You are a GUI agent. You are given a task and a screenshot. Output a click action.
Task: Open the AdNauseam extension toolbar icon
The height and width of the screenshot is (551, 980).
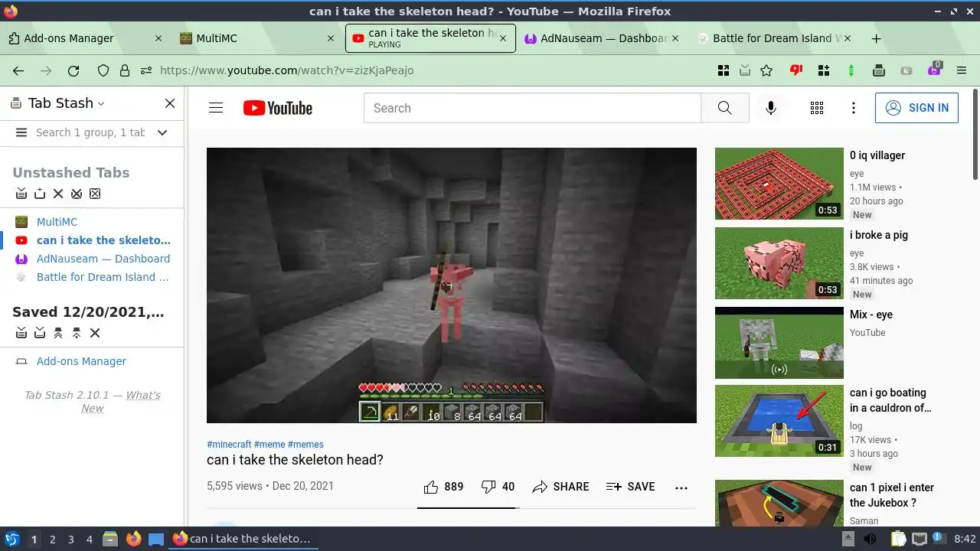tap(934, 70)
